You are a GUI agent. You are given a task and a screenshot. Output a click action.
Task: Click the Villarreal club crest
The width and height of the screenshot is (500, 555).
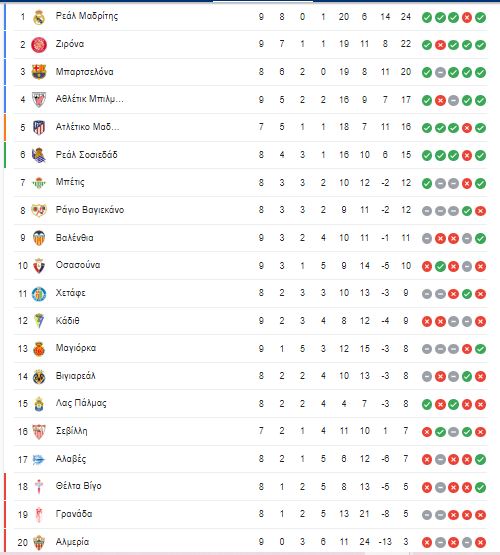click(39, 377)
